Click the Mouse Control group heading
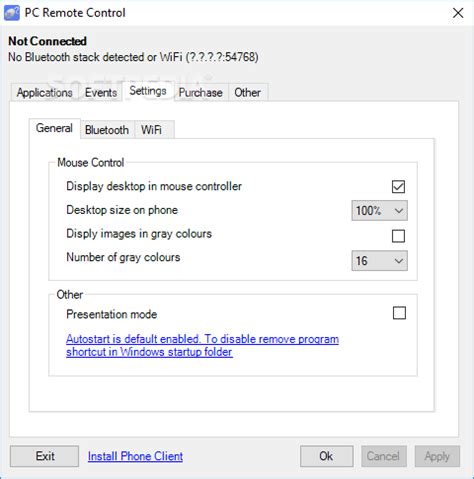The image size is (474, 479). tap(90, 162)
